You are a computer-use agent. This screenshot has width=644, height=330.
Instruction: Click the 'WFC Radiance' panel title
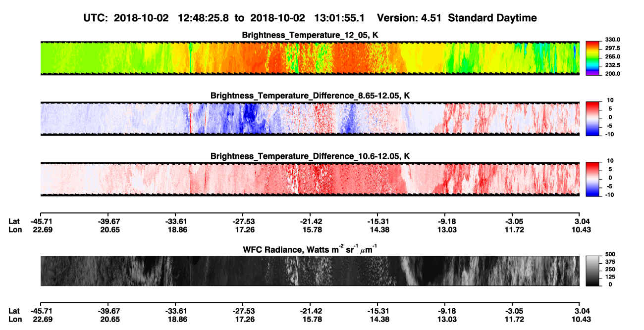(x=310, y=249)
